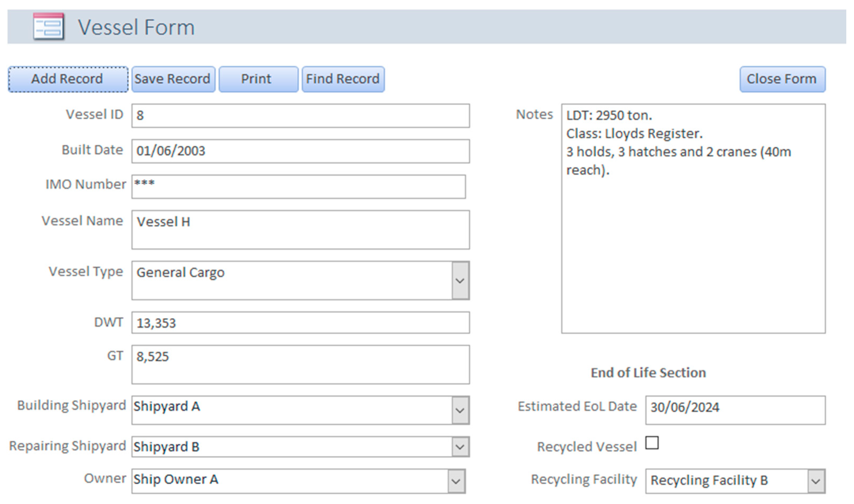This screenshot has width=854, height=504.
Task: Click the Vessel Form header icon
Action: pyautogui.click(x=49, y=26)
